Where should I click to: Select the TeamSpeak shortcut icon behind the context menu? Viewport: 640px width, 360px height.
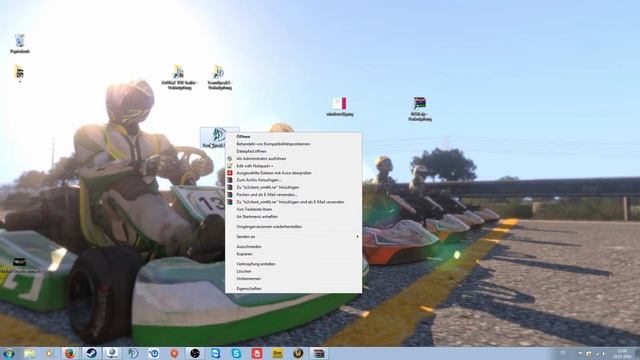[213, 138]
